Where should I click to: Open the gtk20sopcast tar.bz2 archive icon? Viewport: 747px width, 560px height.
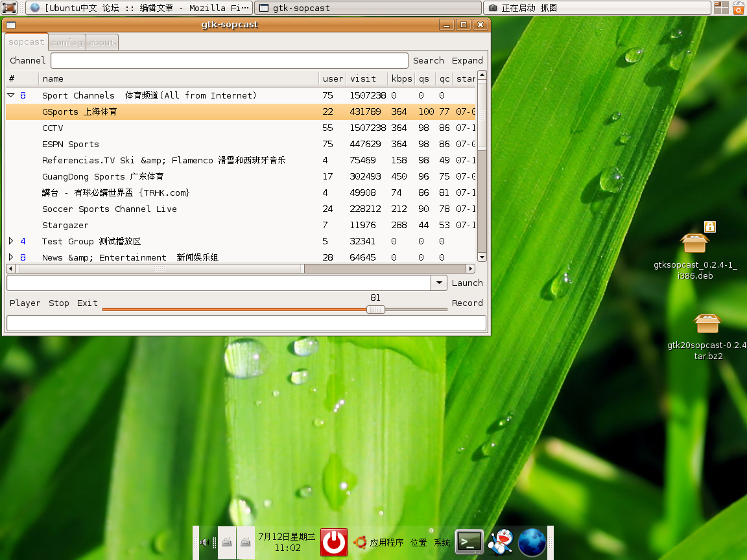pos(707,324)
